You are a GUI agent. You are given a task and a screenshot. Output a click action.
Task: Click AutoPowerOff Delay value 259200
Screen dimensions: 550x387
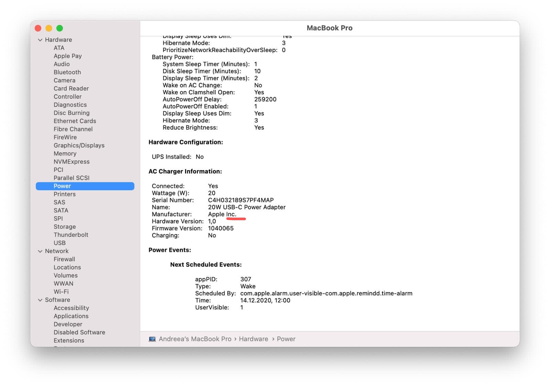pyautogui.click(x=265, y=99)
